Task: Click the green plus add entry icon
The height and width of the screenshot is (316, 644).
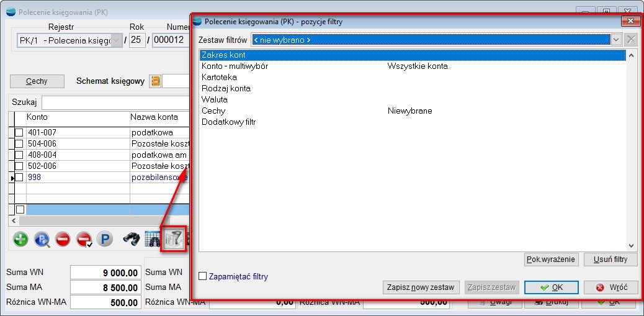Action: 20,239
